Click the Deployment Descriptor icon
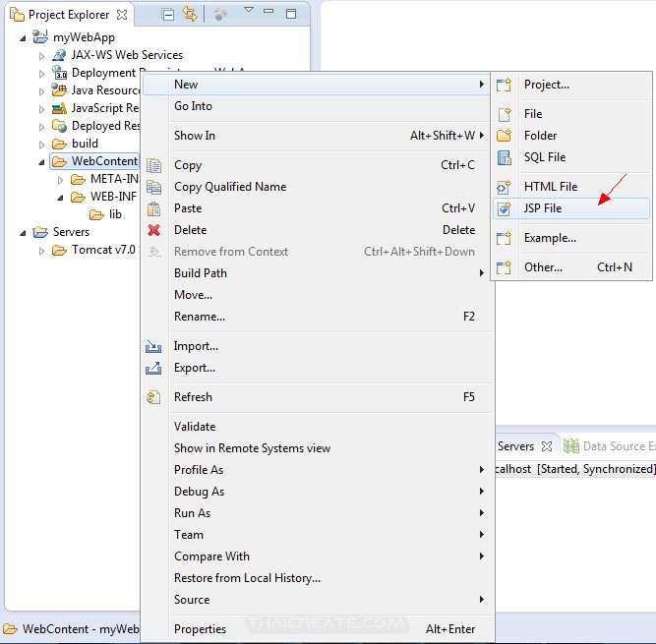This screenshot has width=656, height=644. (59, 73)
